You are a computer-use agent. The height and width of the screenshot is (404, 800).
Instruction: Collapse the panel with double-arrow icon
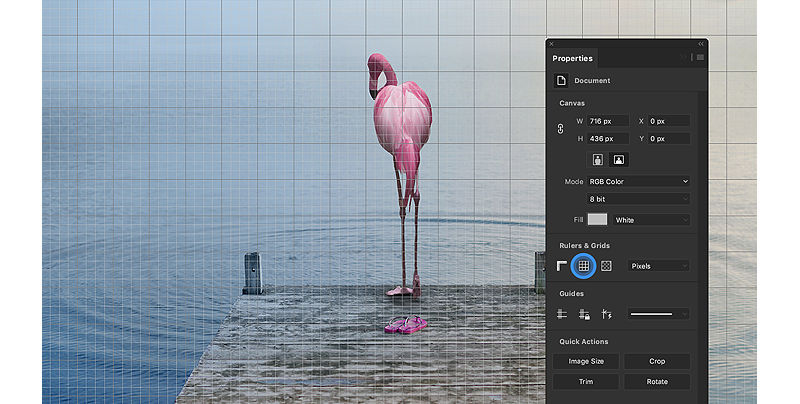(700, 44)
